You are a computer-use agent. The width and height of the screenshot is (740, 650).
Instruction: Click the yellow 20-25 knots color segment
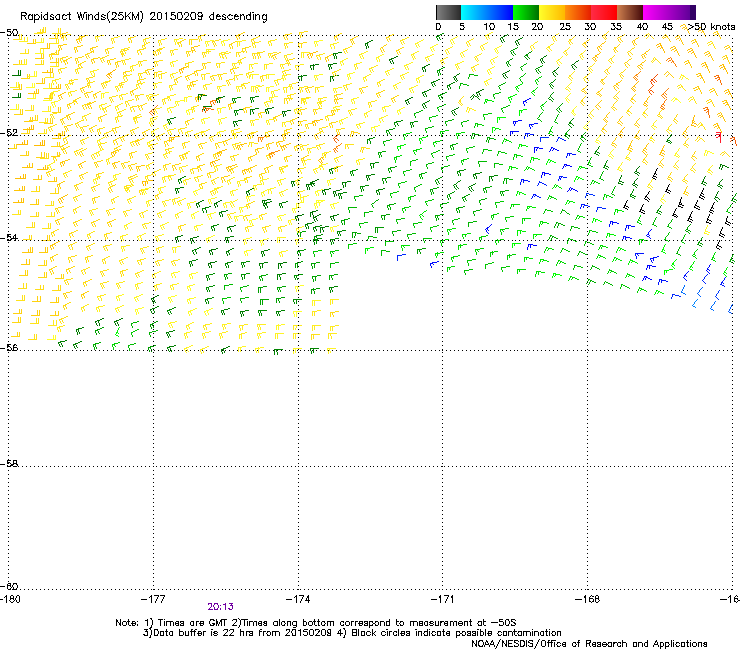pos(552,12)
